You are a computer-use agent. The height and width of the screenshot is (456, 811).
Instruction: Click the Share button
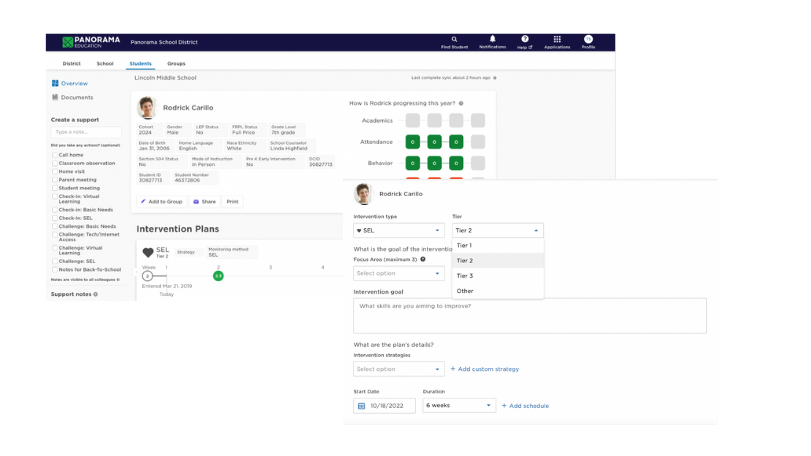point(205,202)
